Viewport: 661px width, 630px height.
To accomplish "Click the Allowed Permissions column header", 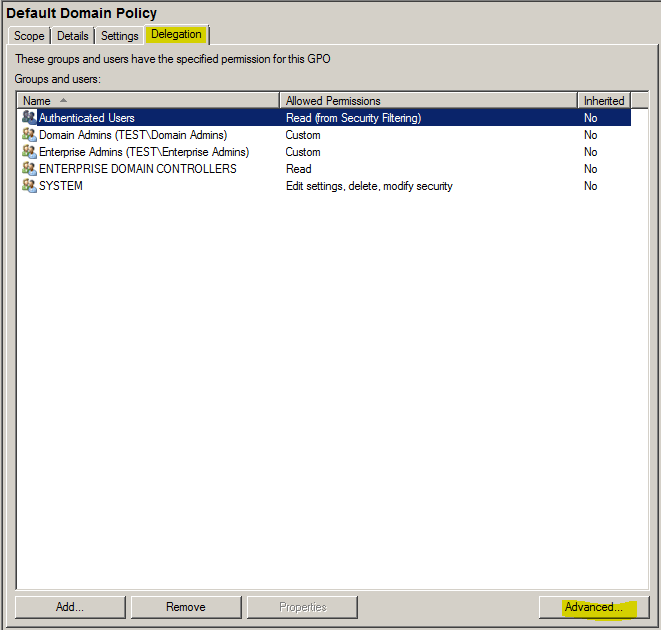I will (429, 101).
